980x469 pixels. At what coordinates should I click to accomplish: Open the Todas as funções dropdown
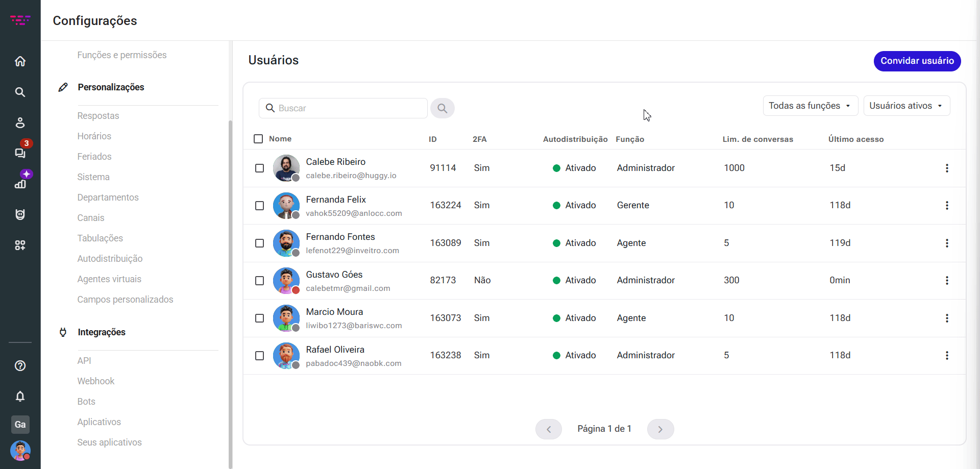click(811, 106)
